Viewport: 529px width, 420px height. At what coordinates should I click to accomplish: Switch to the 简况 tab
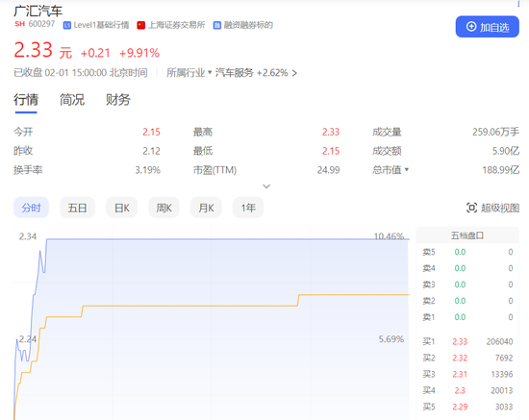click(x=72, y=100)
